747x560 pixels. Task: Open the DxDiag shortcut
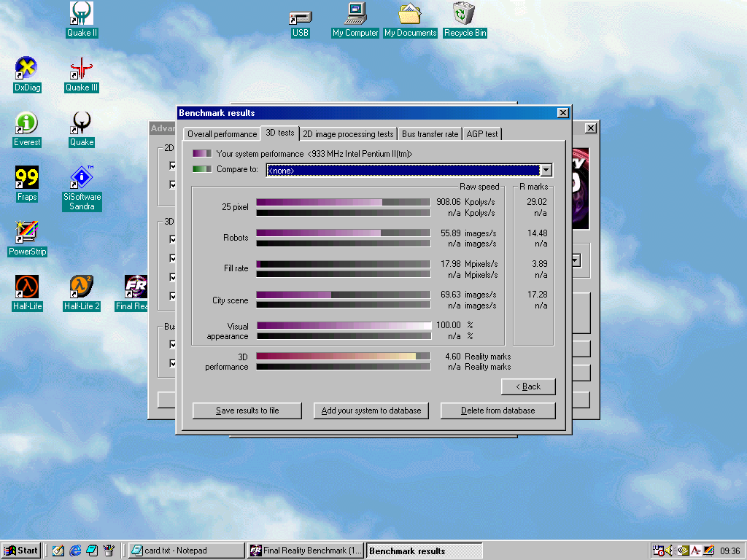pos(27,69)
